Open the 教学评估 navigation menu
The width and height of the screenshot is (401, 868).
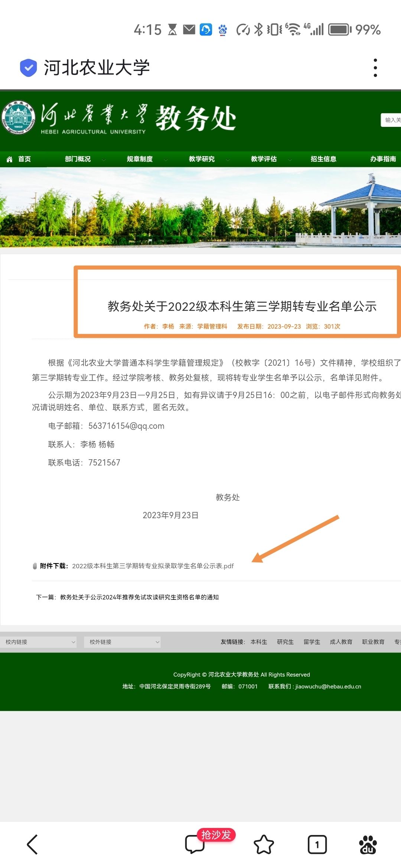coord(264,159)
